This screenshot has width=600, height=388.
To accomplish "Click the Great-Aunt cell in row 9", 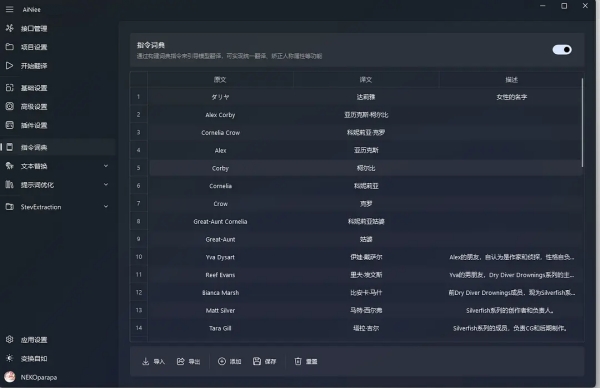I will [220, 239].
